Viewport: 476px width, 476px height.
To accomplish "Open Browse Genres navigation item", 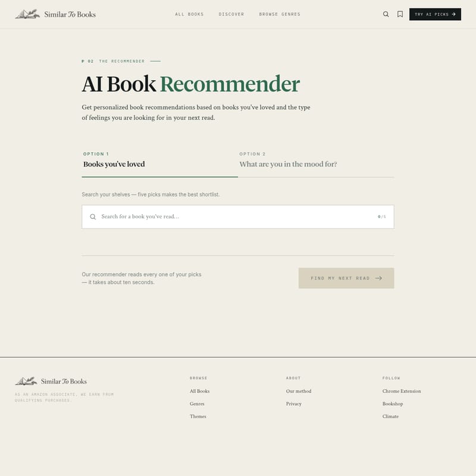I will pos(280,14).
